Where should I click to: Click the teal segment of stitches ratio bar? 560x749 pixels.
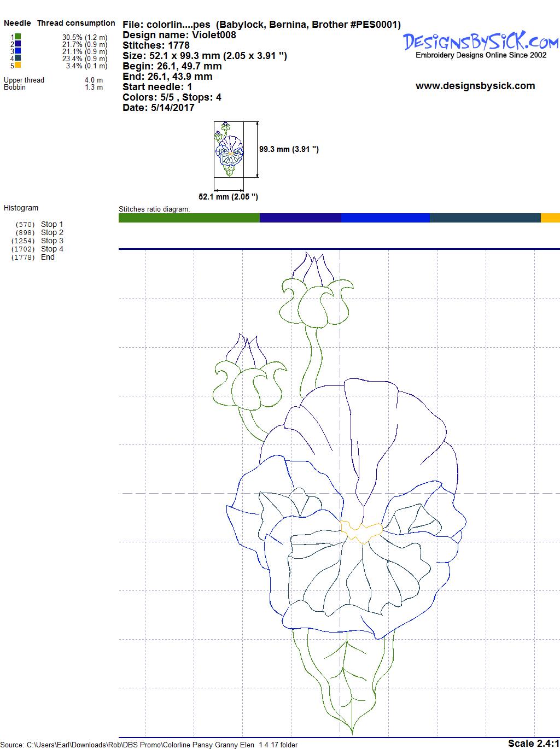coord(485,218)
